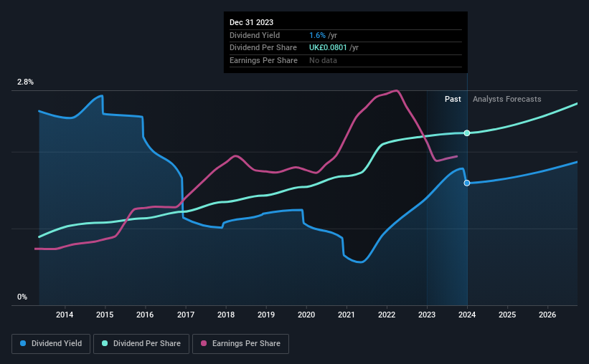Screen dimensions: 589x364
Task: Click the Earnings Per Share tooltip label
Action: tap(263, 60)
